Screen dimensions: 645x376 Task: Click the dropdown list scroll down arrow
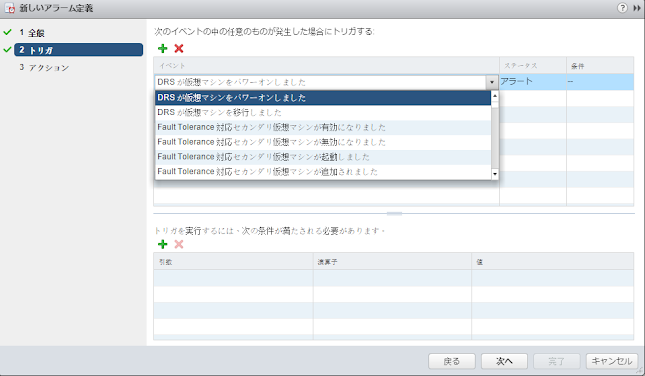[x=495, y=174]
